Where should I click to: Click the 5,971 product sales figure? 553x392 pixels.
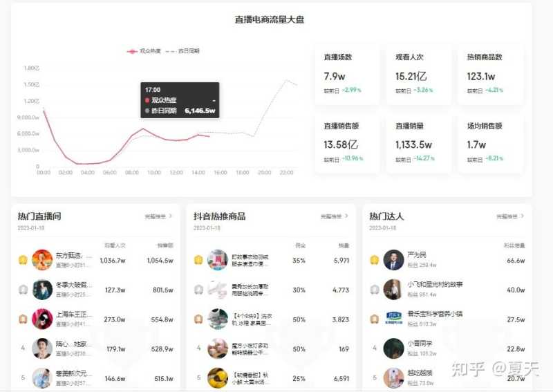[x=341, y=261]
